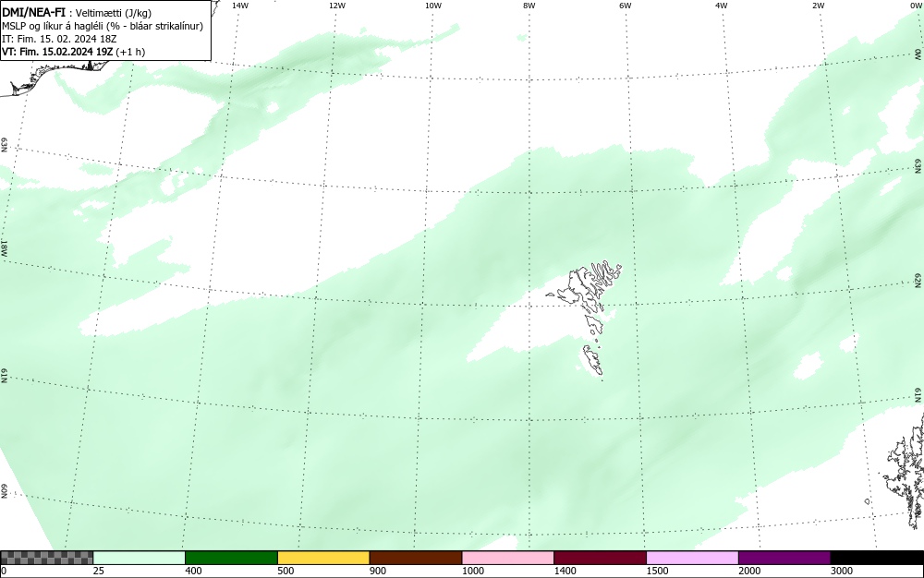The height and width of the screenshot is (578, 924).
Task: Click the legend value 2000
Action: pyautogui.click(x=749, y=571)
